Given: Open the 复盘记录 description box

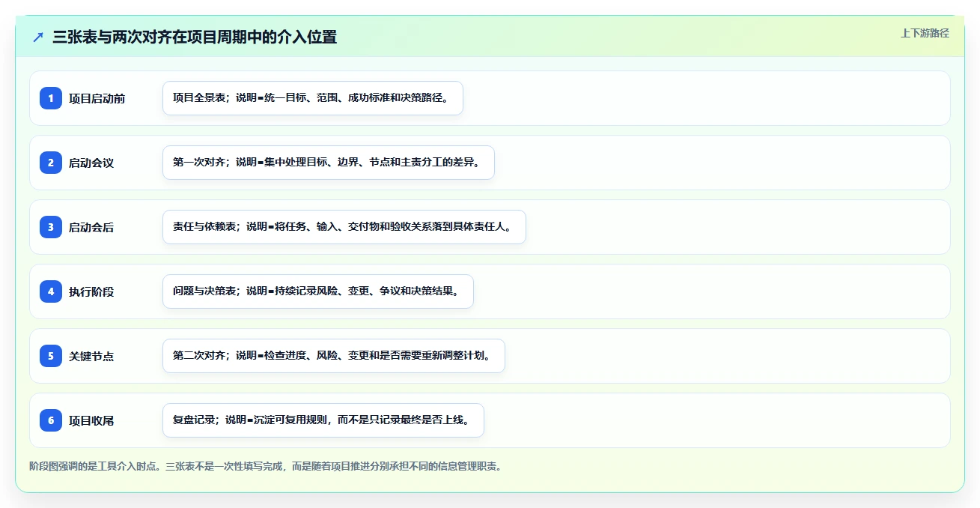Looking at the screenshot, I should coord(323,420).
